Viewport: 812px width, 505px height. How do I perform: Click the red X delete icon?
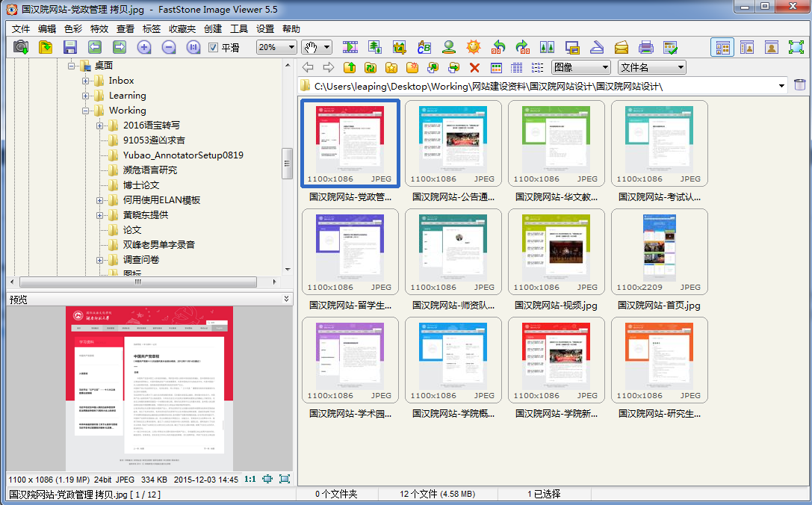click(474, 67)
